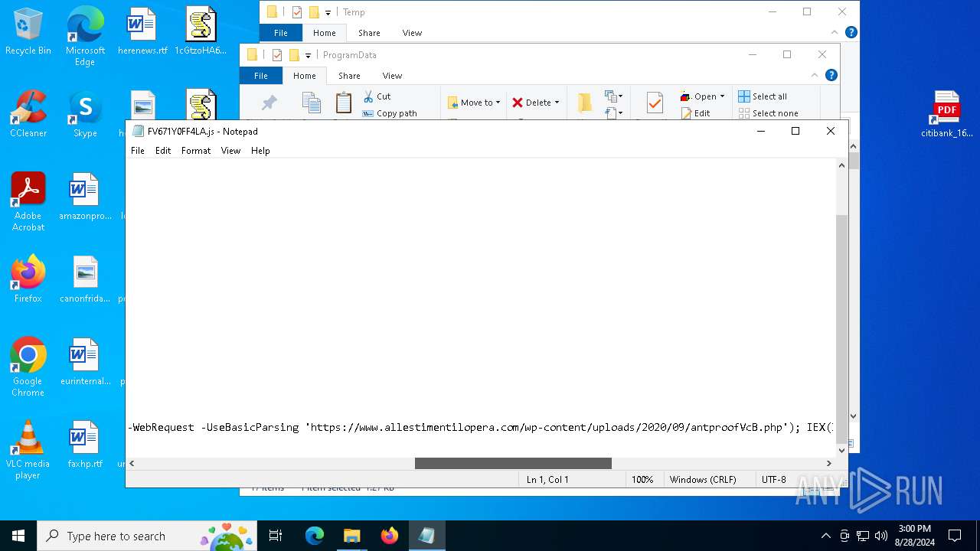Open Help menu in Notepad

click(260, 151)
